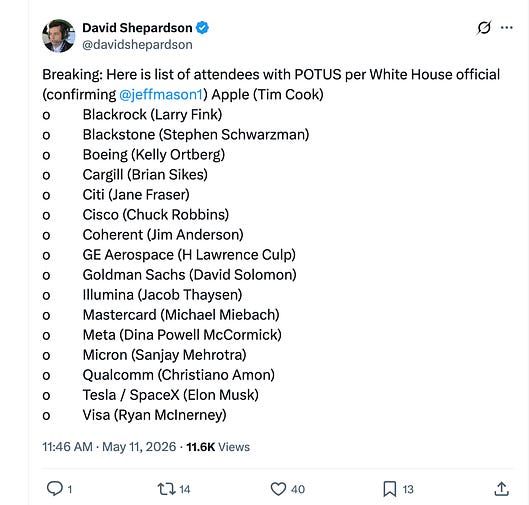
Task: Repost using the retweet arrows icon
Action: pos(166,489)
